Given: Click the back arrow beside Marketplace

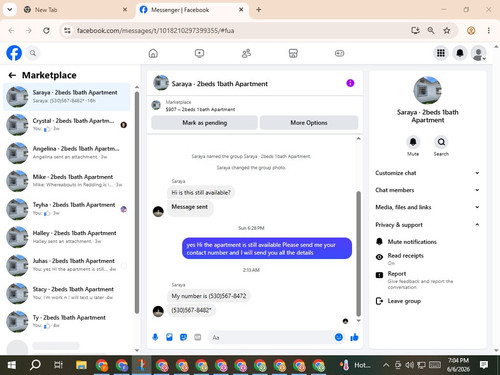Looking at the screenshot, I should point(12,75).
